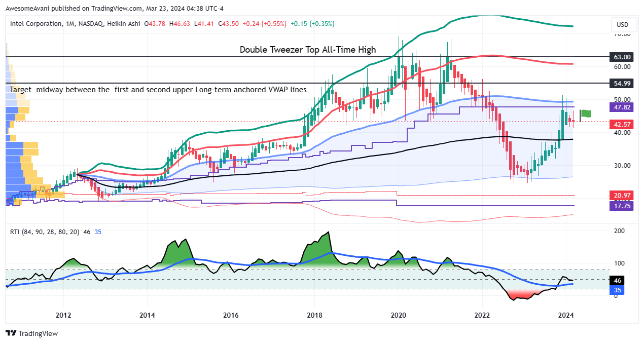The image size is (644, 343).
Task: Click the green flag marker on chart
Action: 586,113
